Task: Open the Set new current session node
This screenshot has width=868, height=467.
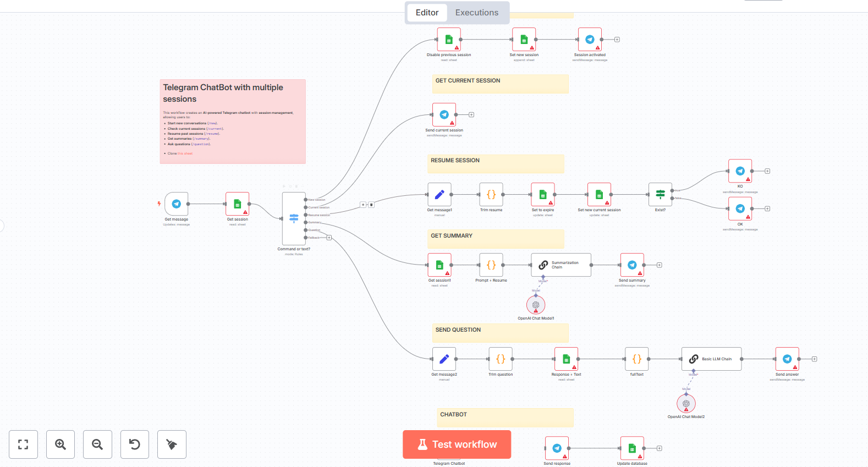Action: (x=599, y=195)
